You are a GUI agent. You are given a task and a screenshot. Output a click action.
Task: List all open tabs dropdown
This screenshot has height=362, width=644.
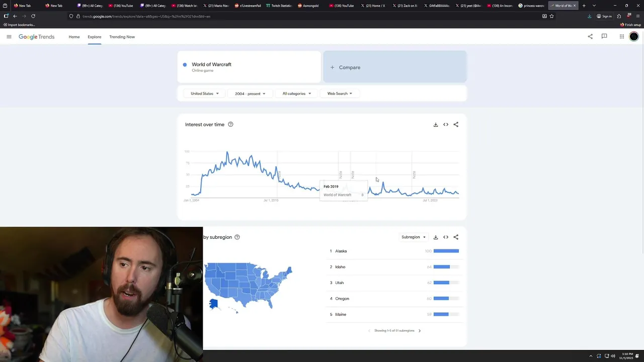(594, 6)
